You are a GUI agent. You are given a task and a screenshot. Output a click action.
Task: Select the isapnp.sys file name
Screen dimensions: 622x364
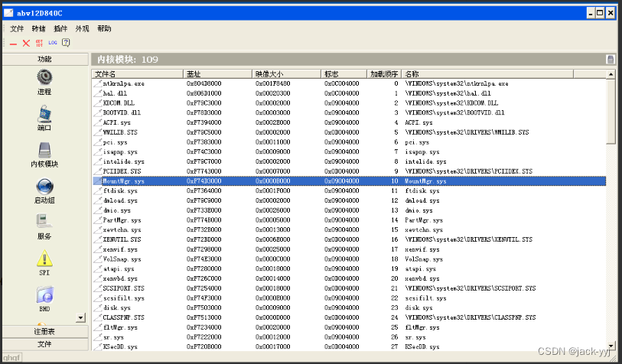coord(120,152)
